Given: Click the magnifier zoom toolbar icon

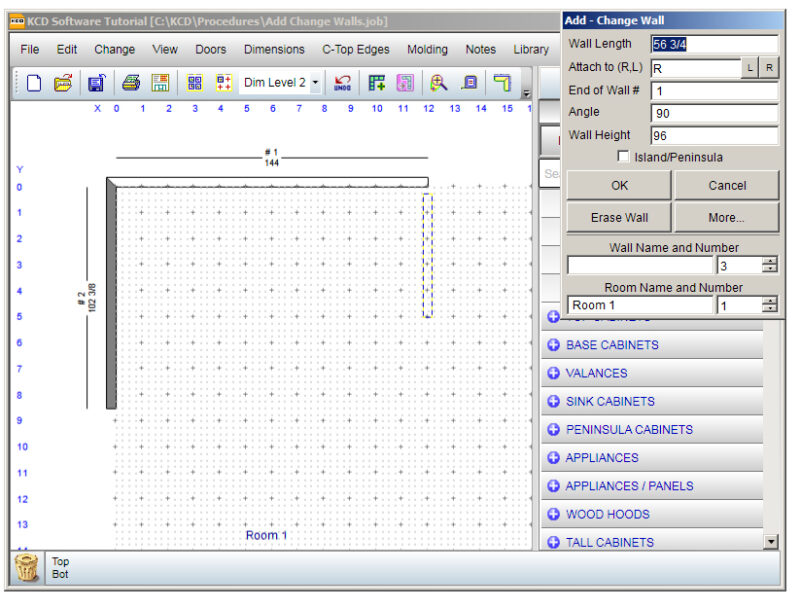Looking at the screenshot, I should coord(438,83).
